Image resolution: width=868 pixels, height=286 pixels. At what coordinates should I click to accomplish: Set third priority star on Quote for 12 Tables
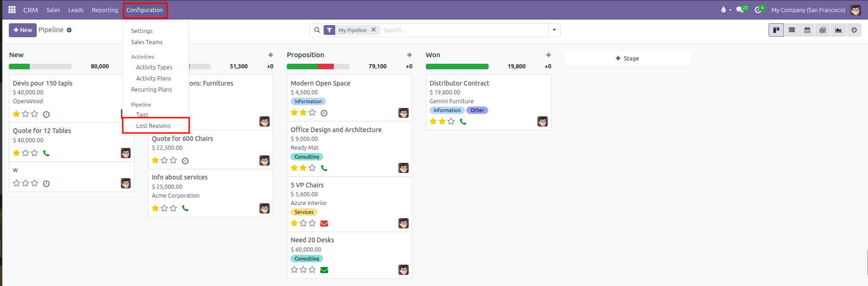[34, 153]
